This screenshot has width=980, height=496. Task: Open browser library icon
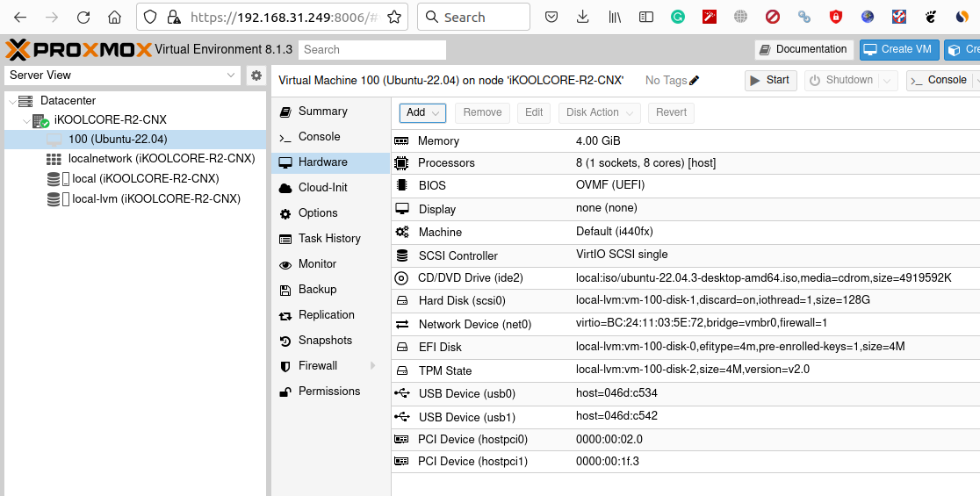click(615, 18)
